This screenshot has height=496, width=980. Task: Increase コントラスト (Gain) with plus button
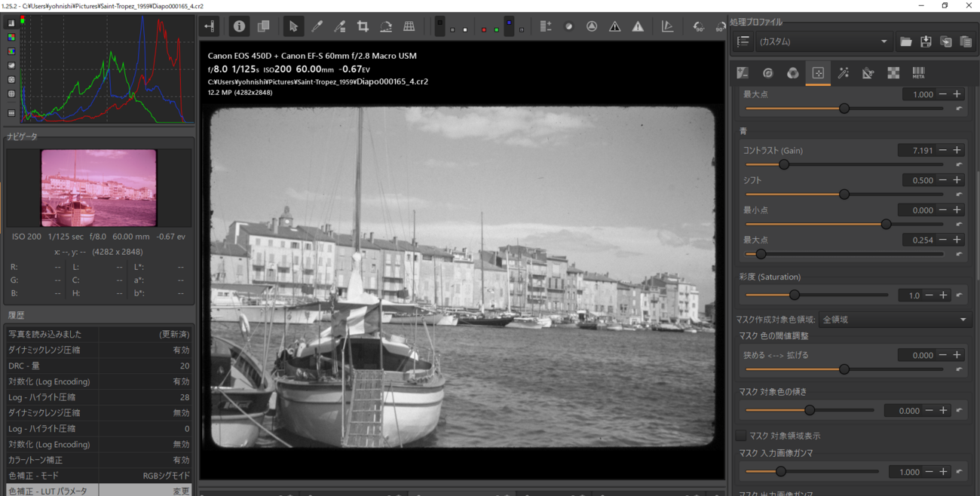[957, 150]
